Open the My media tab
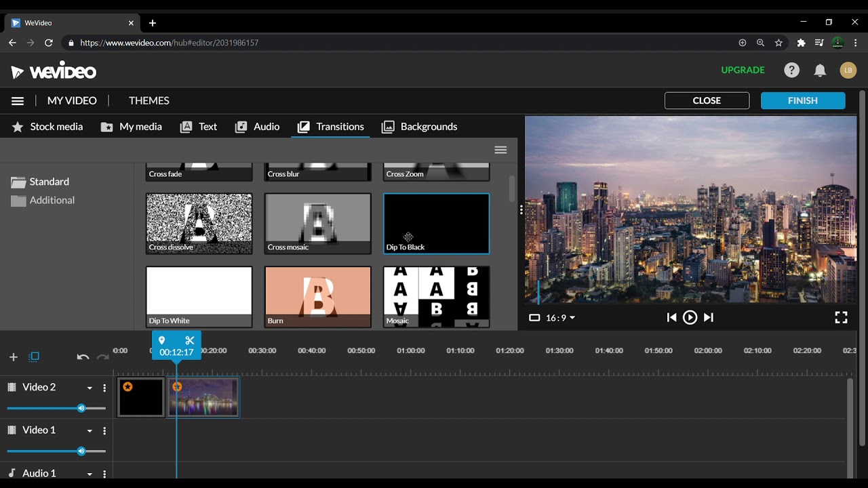 132,127
